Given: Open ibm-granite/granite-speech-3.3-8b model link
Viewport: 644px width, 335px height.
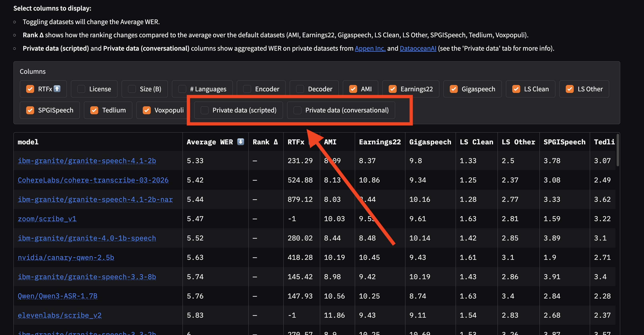Looking at the screenshot, I should tap(87, 277).
